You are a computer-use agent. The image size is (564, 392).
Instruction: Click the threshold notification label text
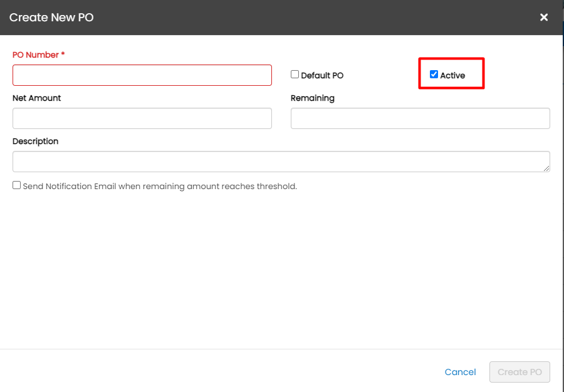160,187
